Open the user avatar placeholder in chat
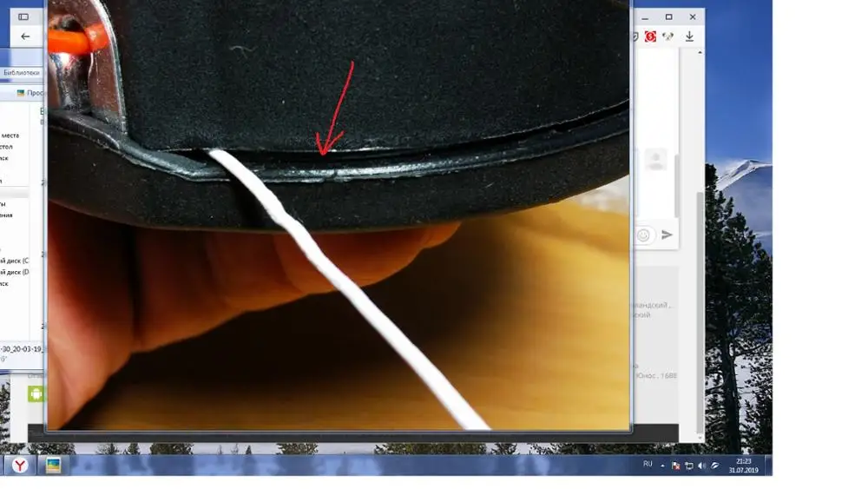Image resolution: width=868 pixels, height=489 pixels. (x=656, y=160)
